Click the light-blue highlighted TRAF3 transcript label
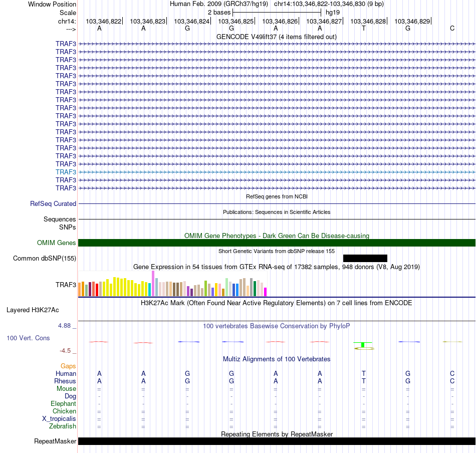This screenshot has width=476, height=453. 66,172
